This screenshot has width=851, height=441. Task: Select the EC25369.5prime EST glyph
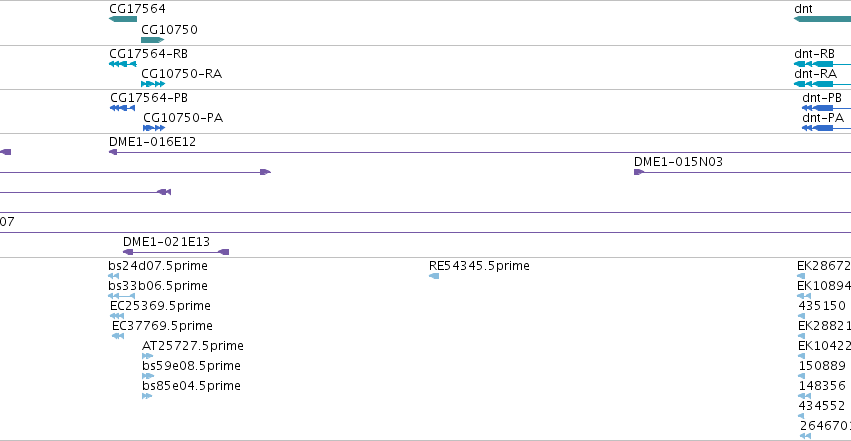click(117, 316)
